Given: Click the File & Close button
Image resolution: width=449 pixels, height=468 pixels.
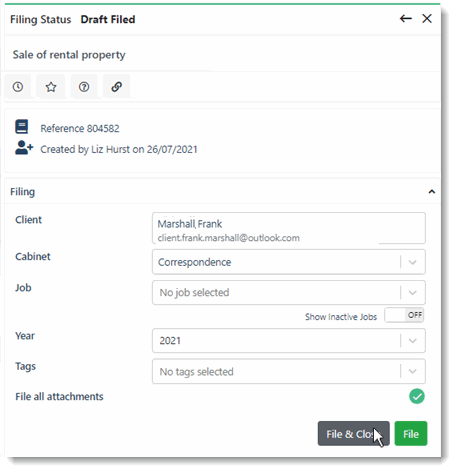Looking at the screenshot, I should (x=354, y=434).
